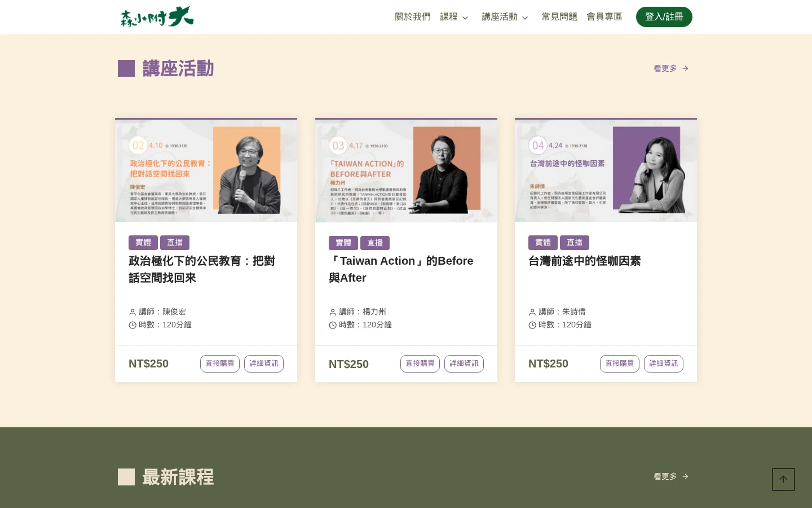Click the text 講師:陳俊宏
Image resolution: width=812 pixels, height=508 pixels.
pos(162,312)
